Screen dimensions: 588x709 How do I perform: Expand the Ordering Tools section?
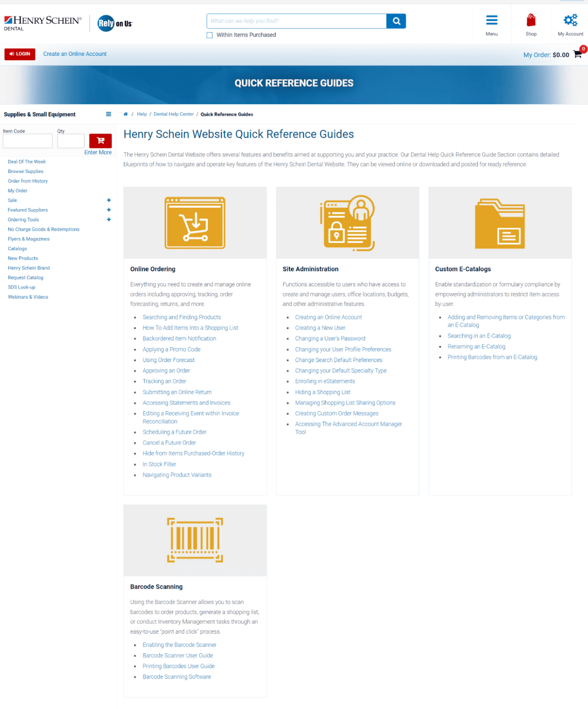[x=109, y=220]
